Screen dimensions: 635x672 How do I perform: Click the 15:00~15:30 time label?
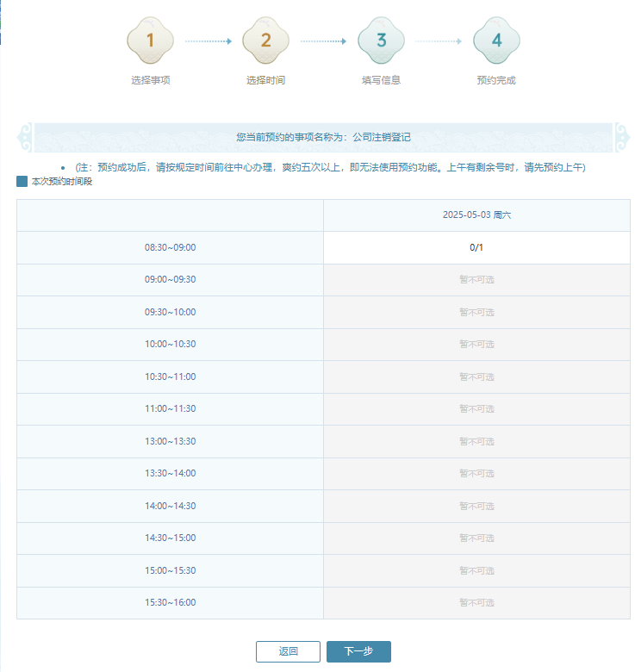tap(170, 570)
